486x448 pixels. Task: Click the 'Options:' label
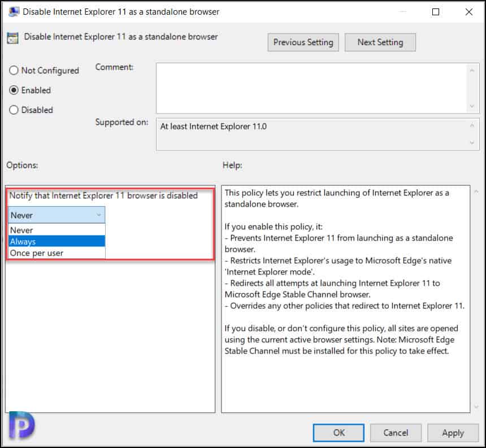click(22, 165)
